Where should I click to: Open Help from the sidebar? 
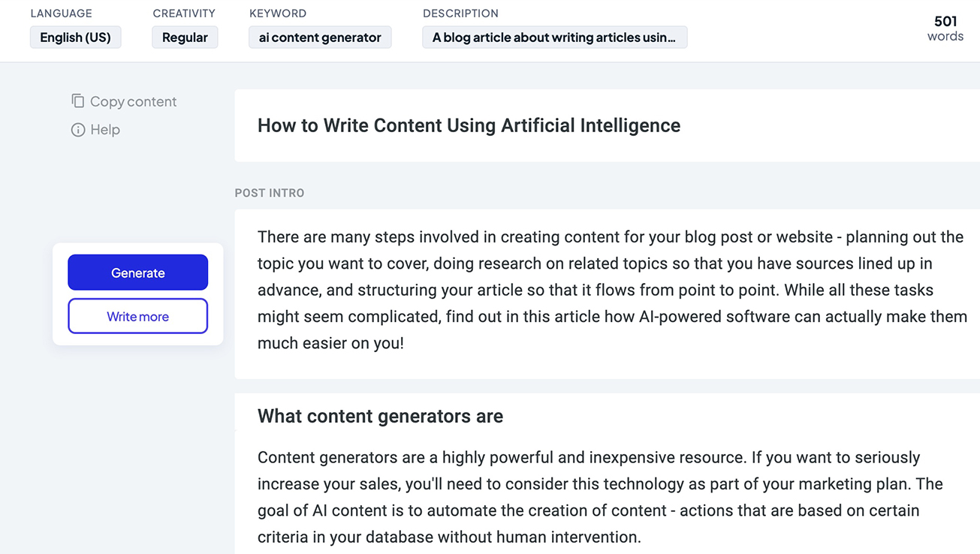pyautogui.click(x=95, y=129)
